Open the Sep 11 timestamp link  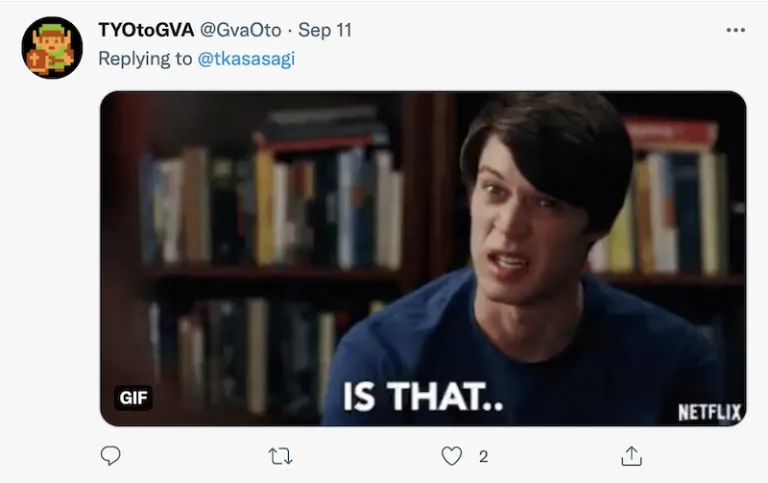tap(325, 30)
